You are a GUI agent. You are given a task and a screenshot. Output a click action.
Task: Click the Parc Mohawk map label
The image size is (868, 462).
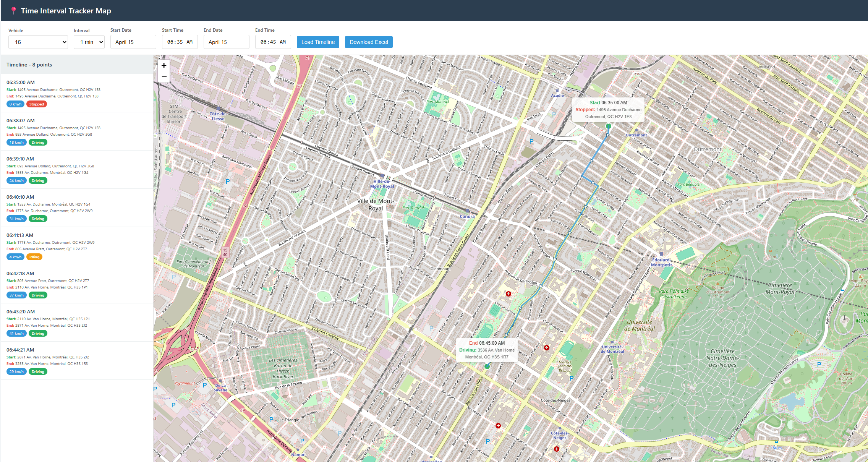point(438,102)
